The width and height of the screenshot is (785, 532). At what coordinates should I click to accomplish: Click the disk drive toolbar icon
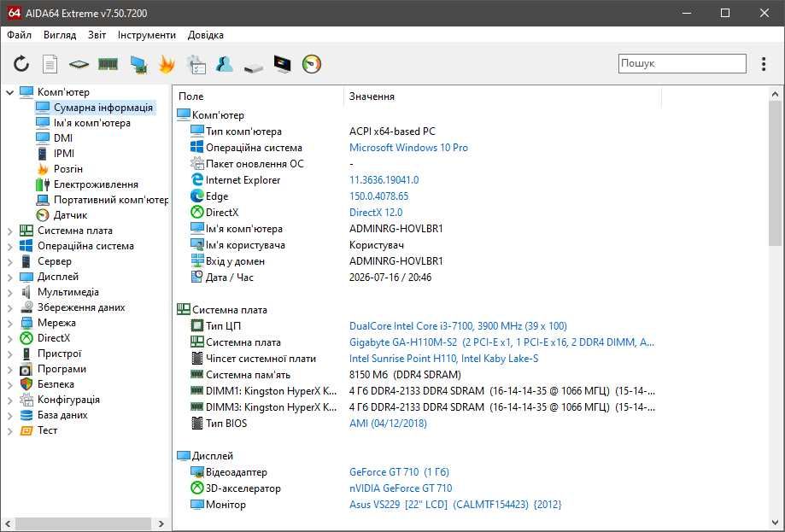coord(254,67)
